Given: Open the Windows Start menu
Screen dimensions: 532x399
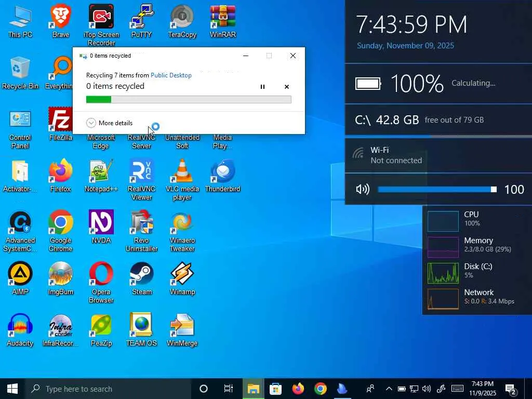Looking at the screenshot, I should point(12,389).
